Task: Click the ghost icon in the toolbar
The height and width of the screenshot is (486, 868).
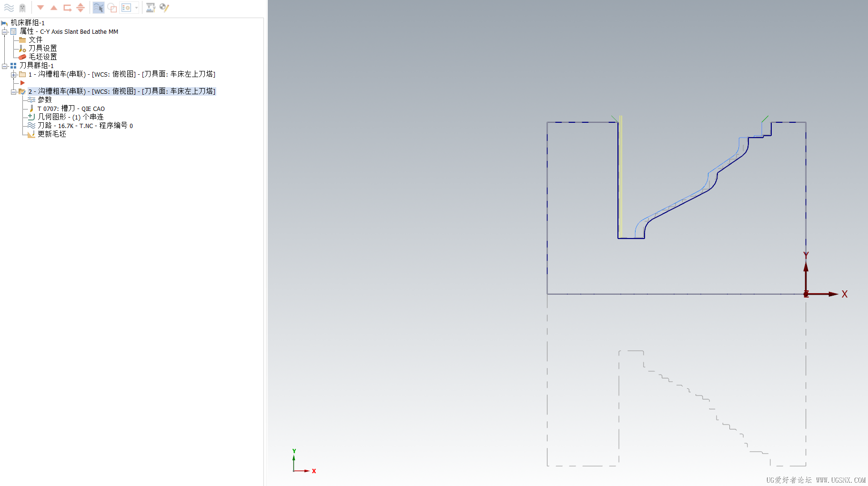Action: point(22,8)
